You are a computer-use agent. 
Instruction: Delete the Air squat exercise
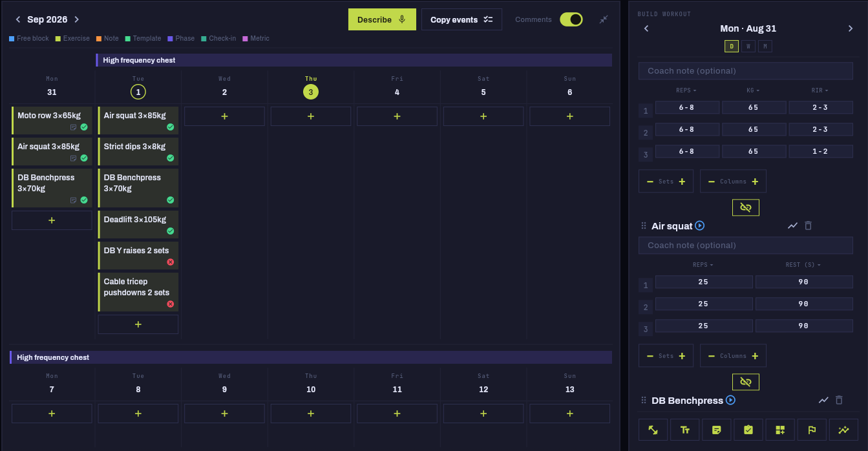808,226
